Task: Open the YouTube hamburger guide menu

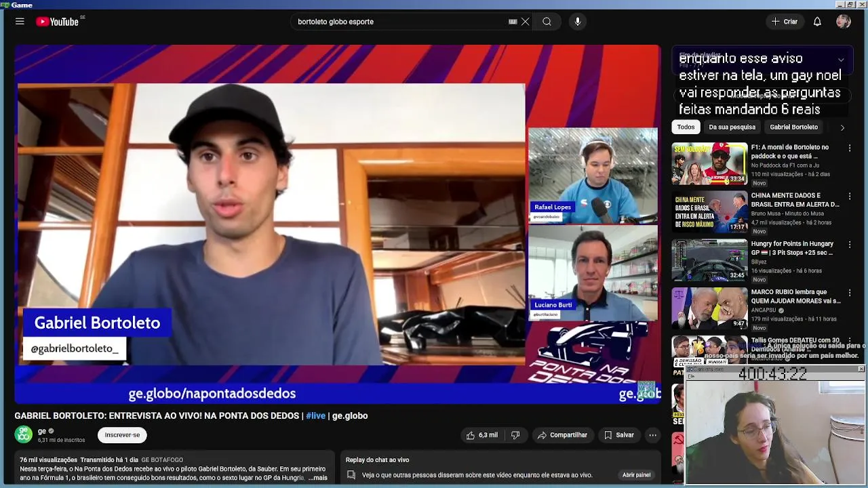Action: point(20,22)
